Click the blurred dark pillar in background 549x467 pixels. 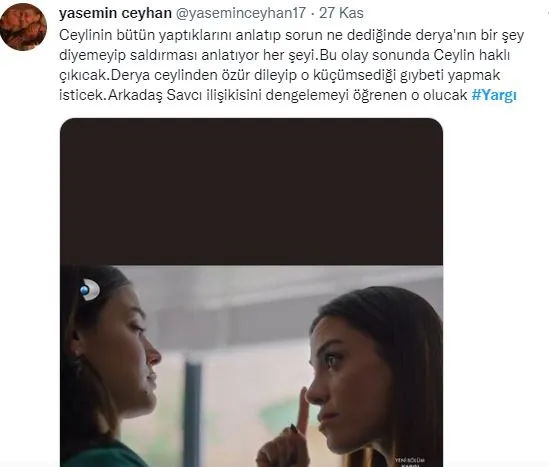tap(194, 415)
